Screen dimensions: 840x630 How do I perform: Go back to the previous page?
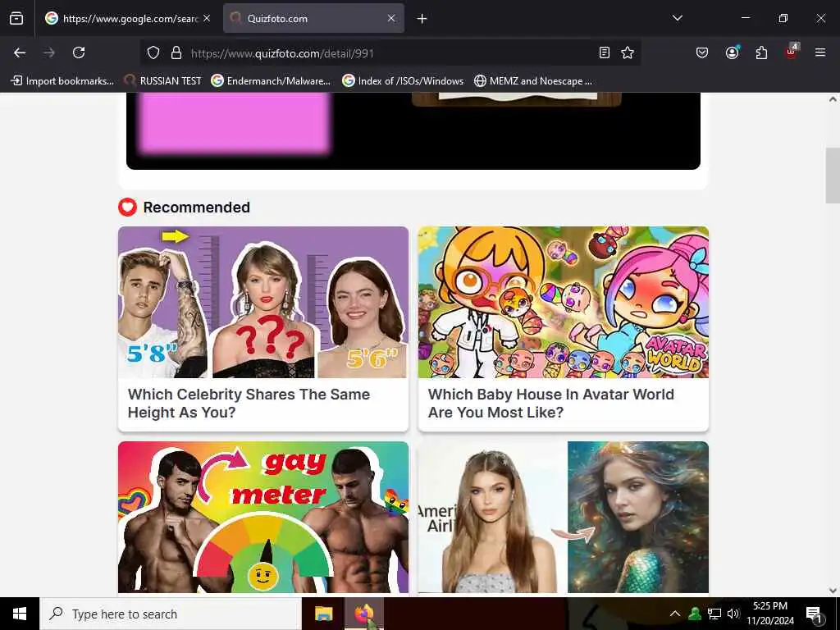point(20,52)
